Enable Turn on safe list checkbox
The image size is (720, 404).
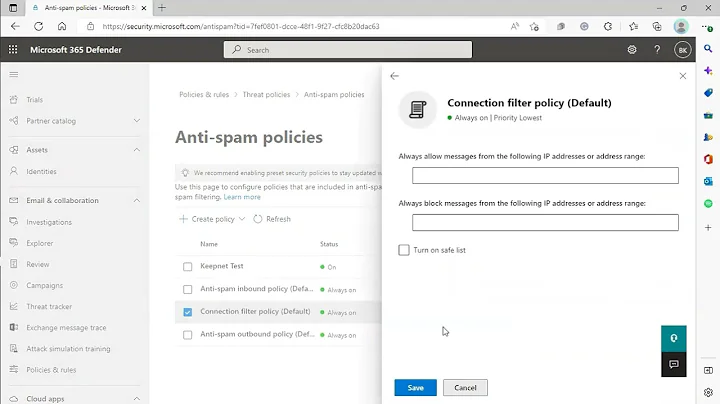point(404,250)
